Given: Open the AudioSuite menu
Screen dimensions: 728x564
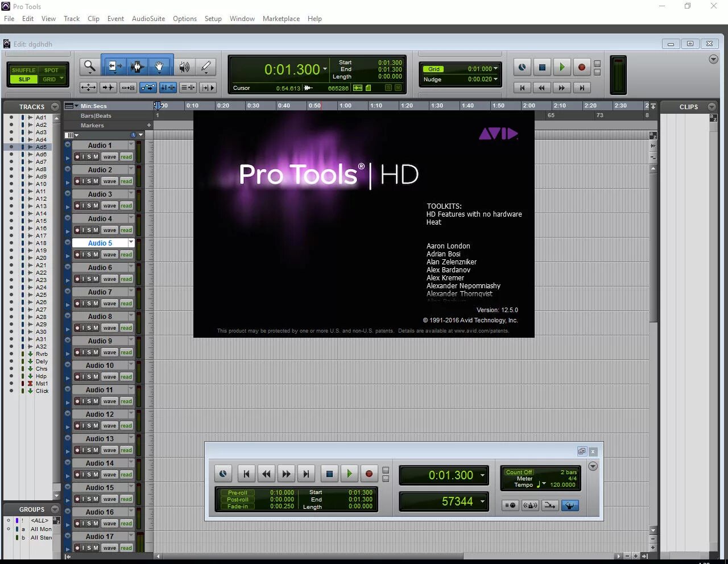Looking at the screenshot, I should [x=148, y=19].
